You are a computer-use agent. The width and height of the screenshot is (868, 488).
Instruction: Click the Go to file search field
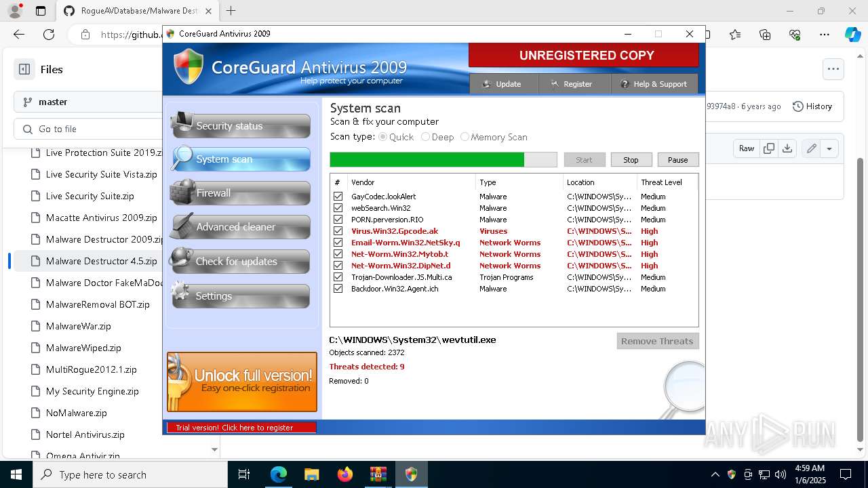coord(88,129)
